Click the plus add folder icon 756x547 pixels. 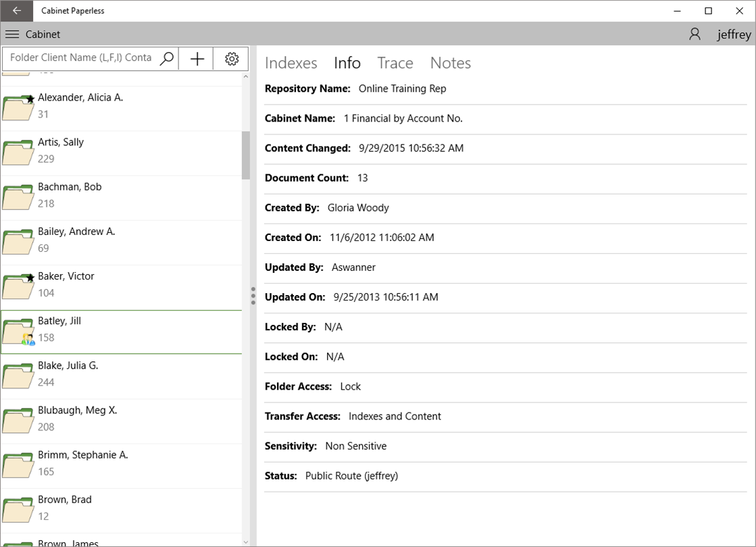(x=197, y=59)
